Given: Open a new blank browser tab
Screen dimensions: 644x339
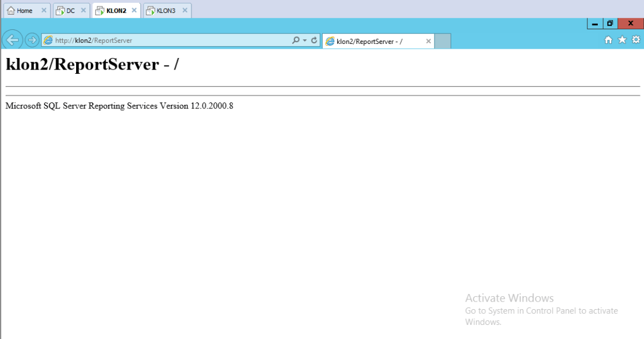Looking at the screenshot, I should pos(443,41).
